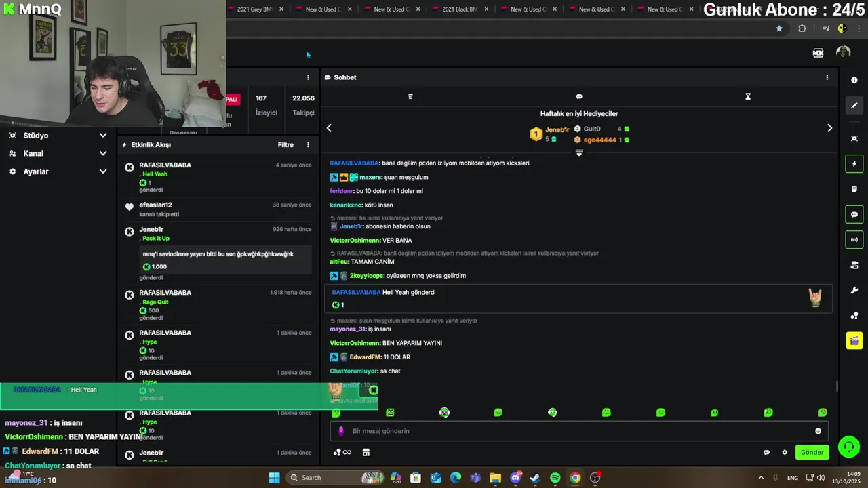The image size is (868, 488).
Task: Click RAFASILVABABA Rage Quit activity entry
Action: (x=218, y=305)
